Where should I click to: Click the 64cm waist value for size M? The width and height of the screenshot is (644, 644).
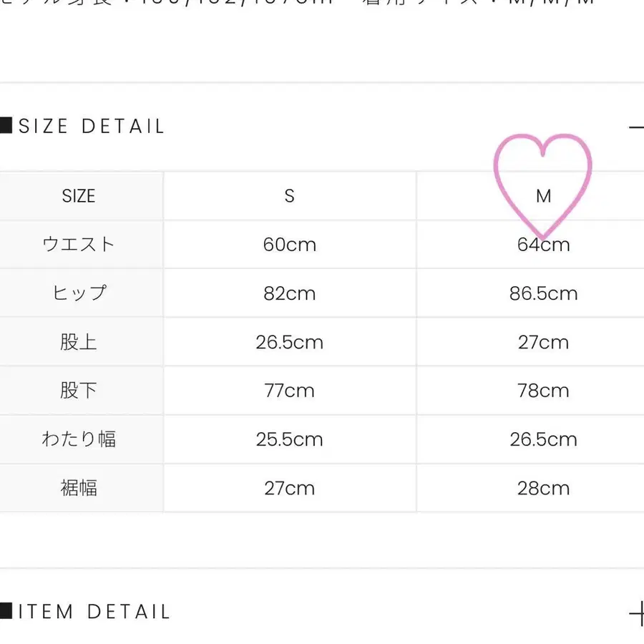544,245
